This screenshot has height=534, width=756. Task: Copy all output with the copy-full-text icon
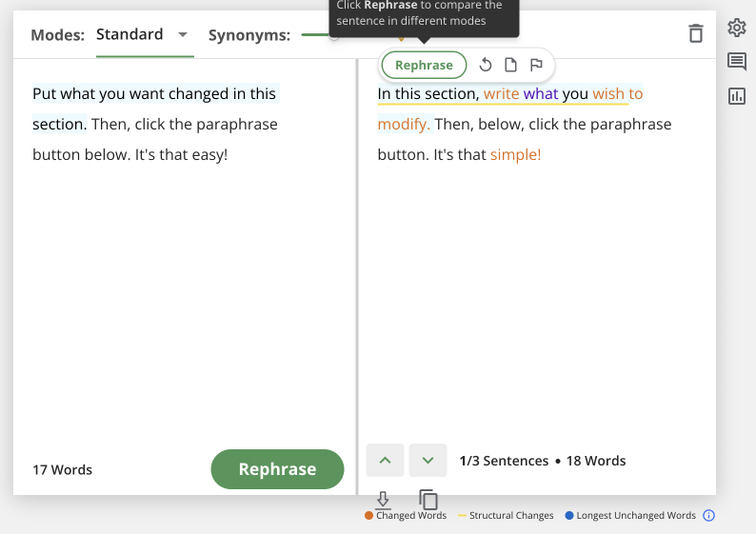click(428, 500)
